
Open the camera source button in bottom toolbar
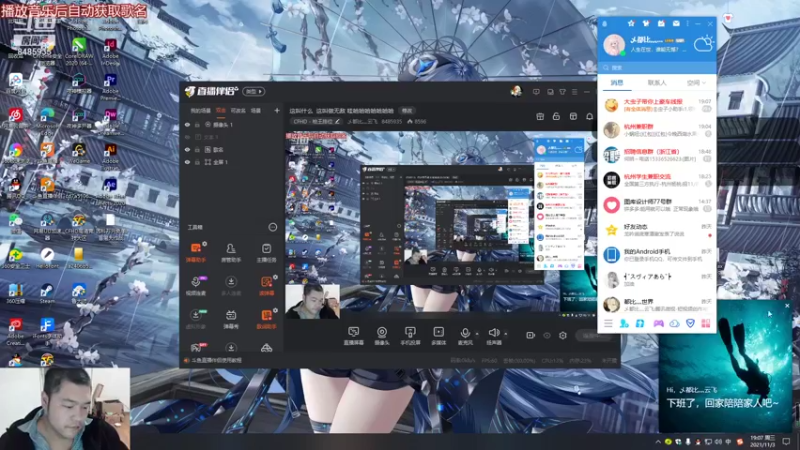(382, 336)
